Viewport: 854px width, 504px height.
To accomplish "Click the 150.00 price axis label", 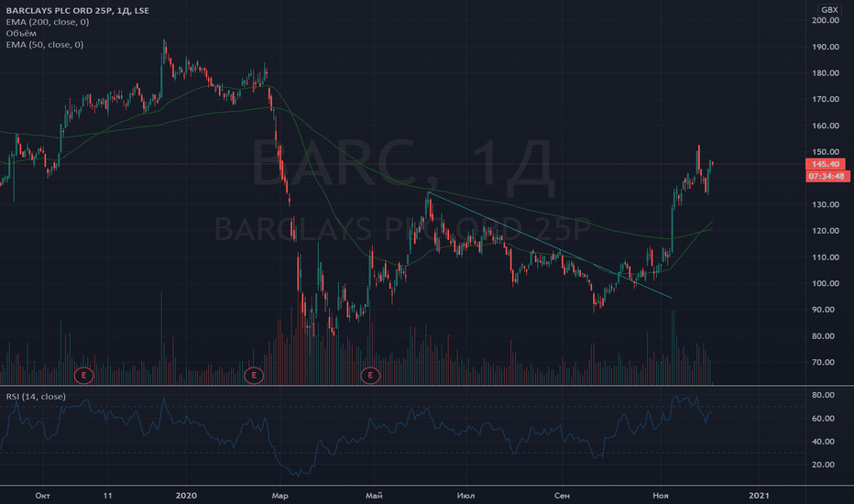I will (x=825, y=152).
